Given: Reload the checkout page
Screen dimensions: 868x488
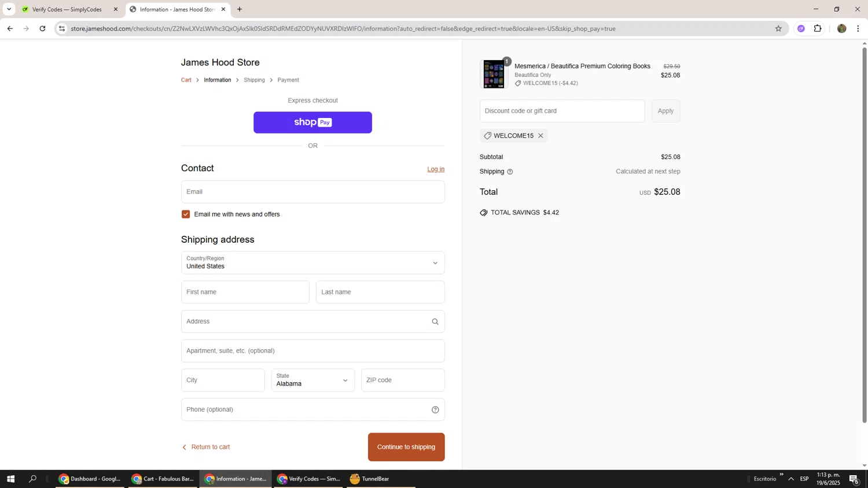Looking at the screenshot, I should click(42, 28).
